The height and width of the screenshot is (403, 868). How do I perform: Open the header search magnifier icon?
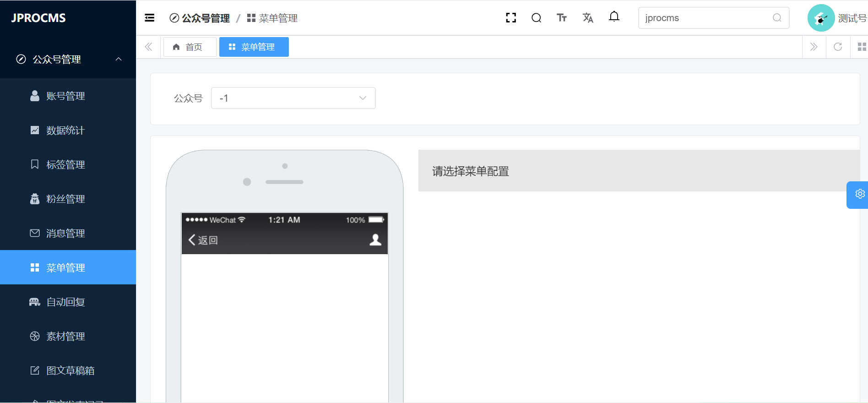point(536,18)
